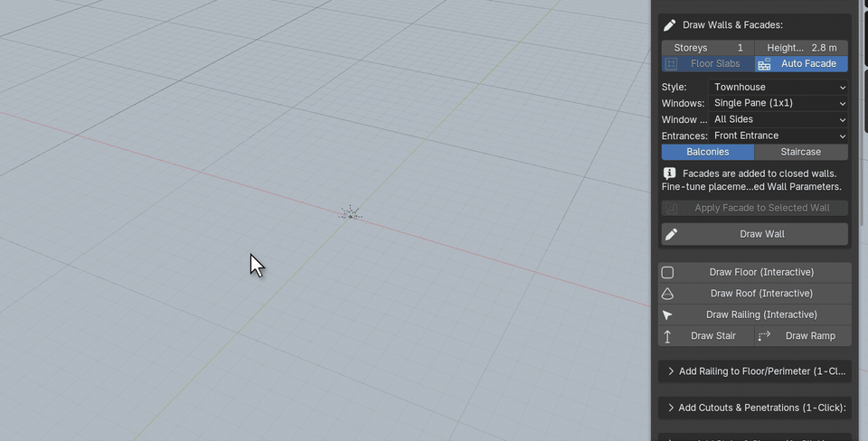The image size is (868, 441).
Task: Click the pencil icon on Draw Wall button
Action: 671,234
